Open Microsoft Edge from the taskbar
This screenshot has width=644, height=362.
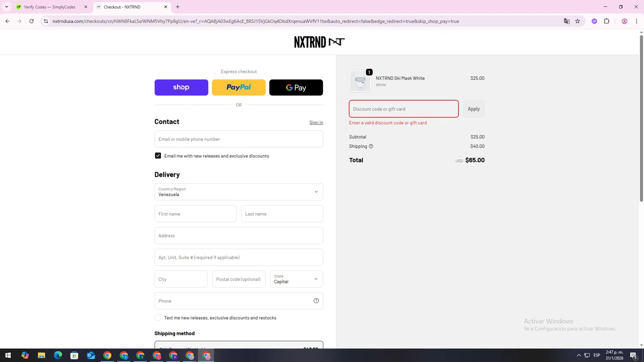(58, 355)
